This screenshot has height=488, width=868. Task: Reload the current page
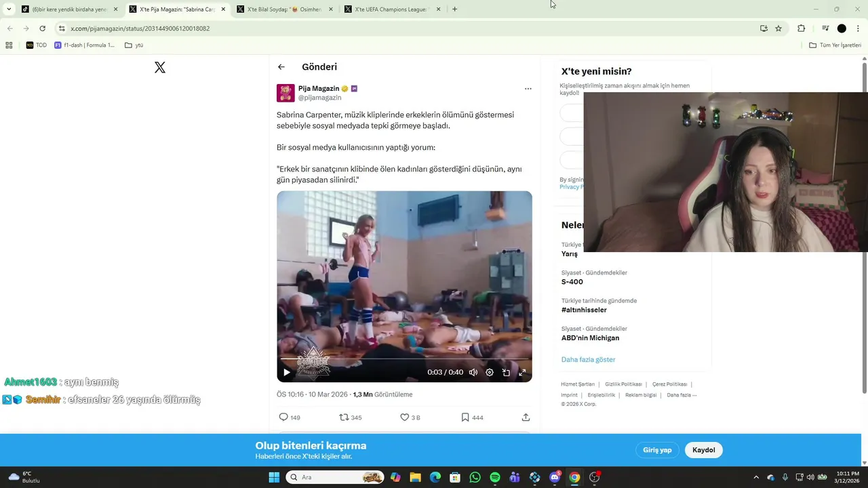coord(42,28)
